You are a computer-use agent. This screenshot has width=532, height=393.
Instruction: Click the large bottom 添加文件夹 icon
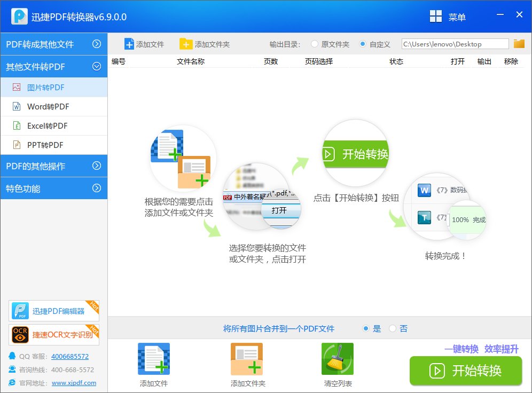247,359
